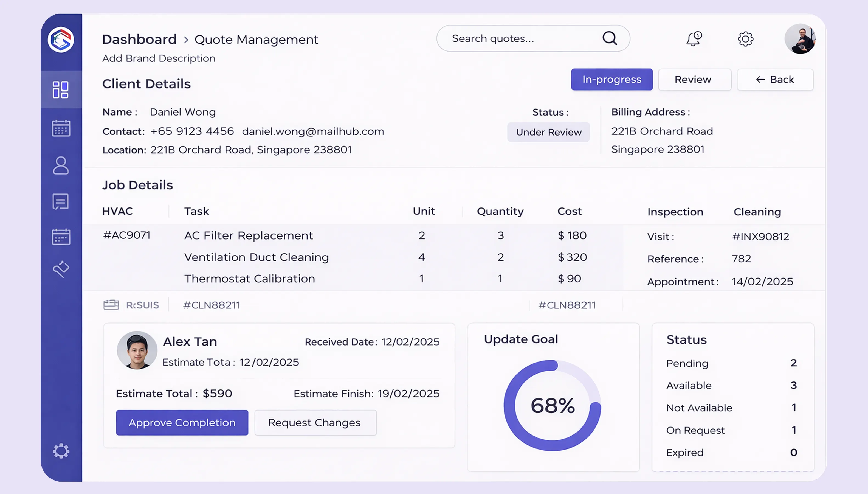Click the Search quotes input field

click(x=533, y=38)
